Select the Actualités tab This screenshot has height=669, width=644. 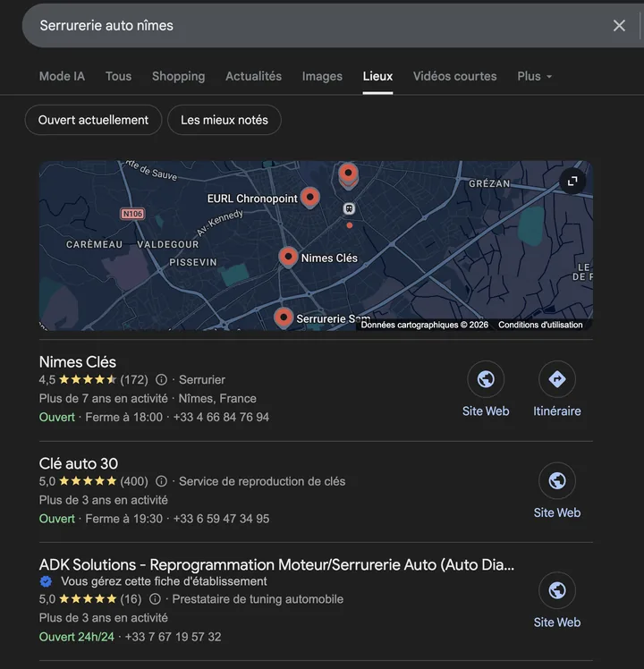pyautogui.click(x=253, y=76)
